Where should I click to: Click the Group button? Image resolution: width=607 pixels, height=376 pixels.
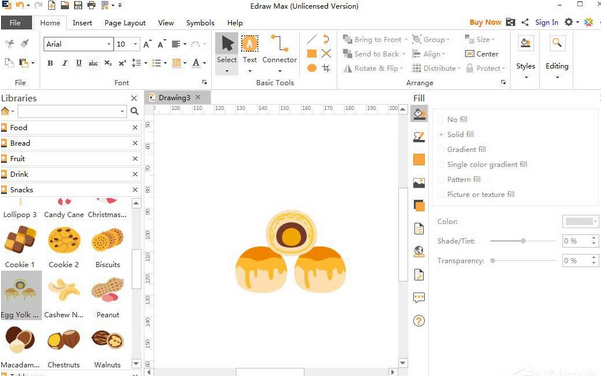[x=430, y=39]
